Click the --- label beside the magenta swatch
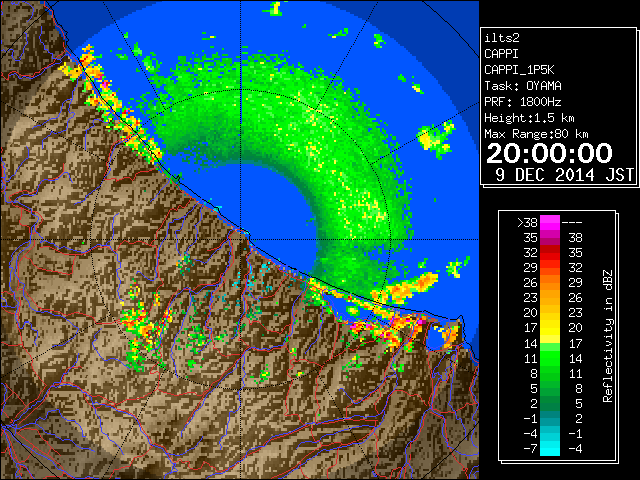640x480 pixels. tap(572, 222)
